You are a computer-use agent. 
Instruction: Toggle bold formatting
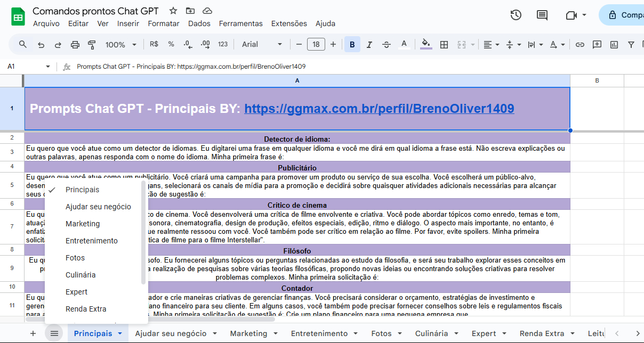pos(352,45)
